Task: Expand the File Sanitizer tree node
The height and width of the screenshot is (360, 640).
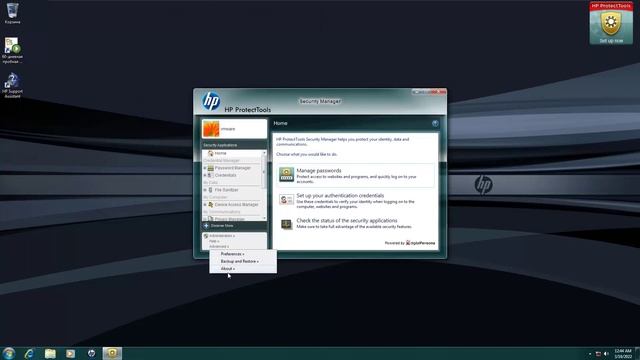Action: (205, 190)
